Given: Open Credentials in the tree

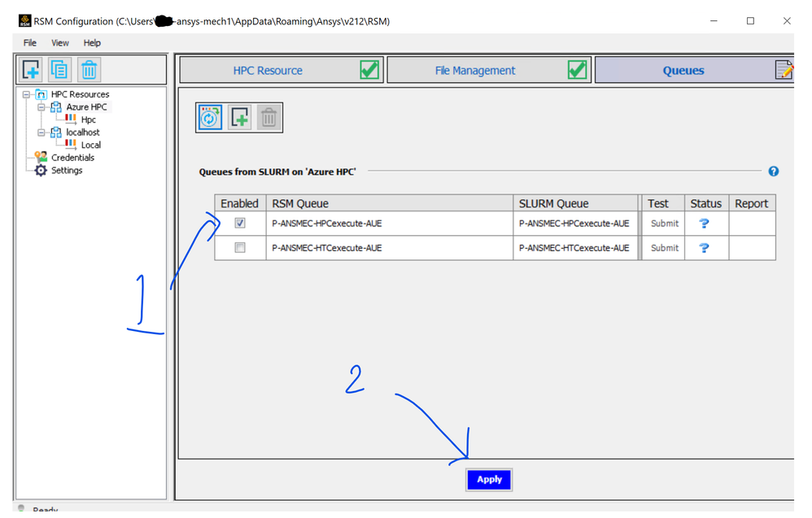Looking at the screenshot, I should pos(72,157).
